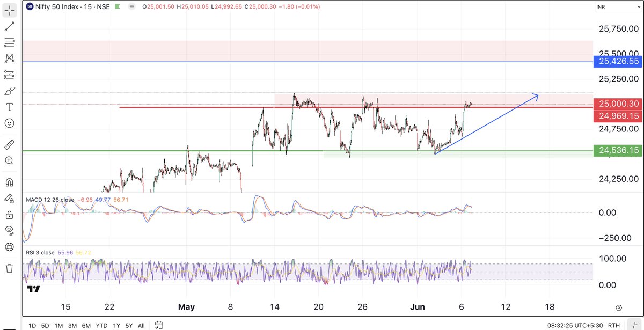Enable Magnet mode for drawings
The height and width of the screenshot is (330, 644).
coord(9,182)
